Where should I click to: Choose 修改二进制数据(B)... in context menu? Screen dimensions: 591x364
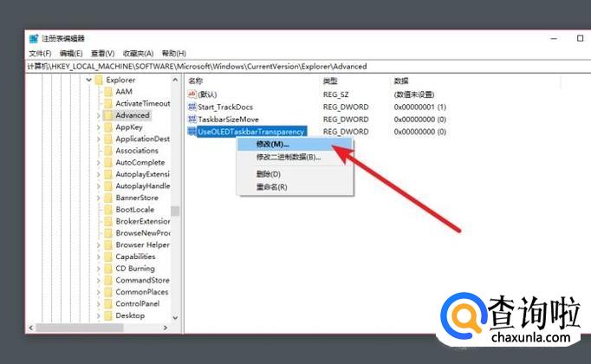coord(295,157)
